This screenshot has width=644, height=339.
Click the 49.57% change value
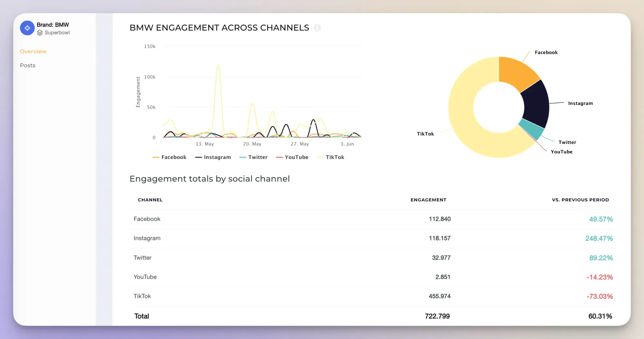601,219
